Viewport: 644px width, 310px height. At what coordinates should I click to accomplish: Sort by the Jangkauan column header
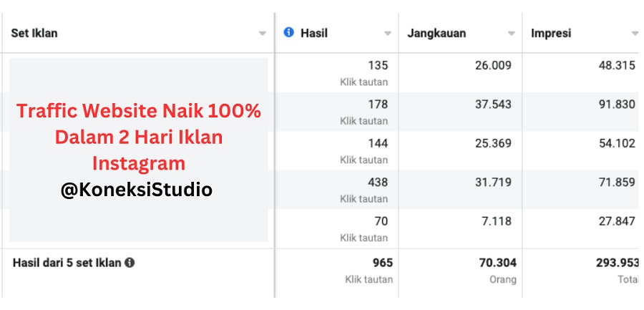436,34
